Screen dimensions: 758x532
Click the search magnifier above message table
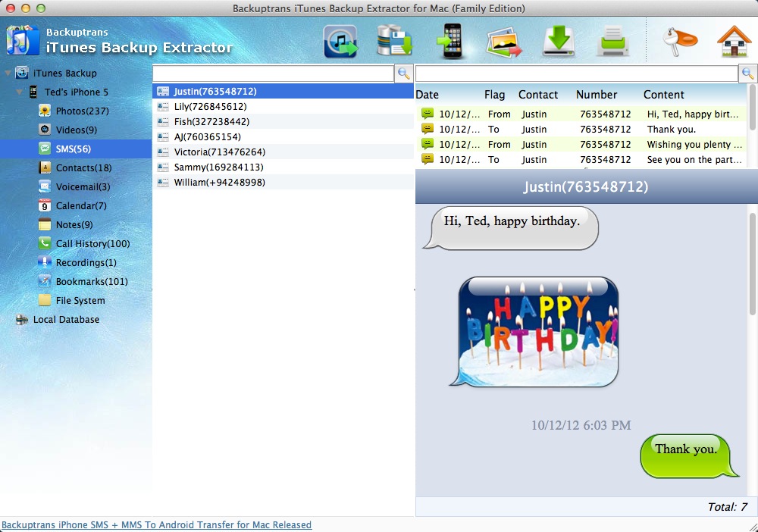(x=748, y=74)
